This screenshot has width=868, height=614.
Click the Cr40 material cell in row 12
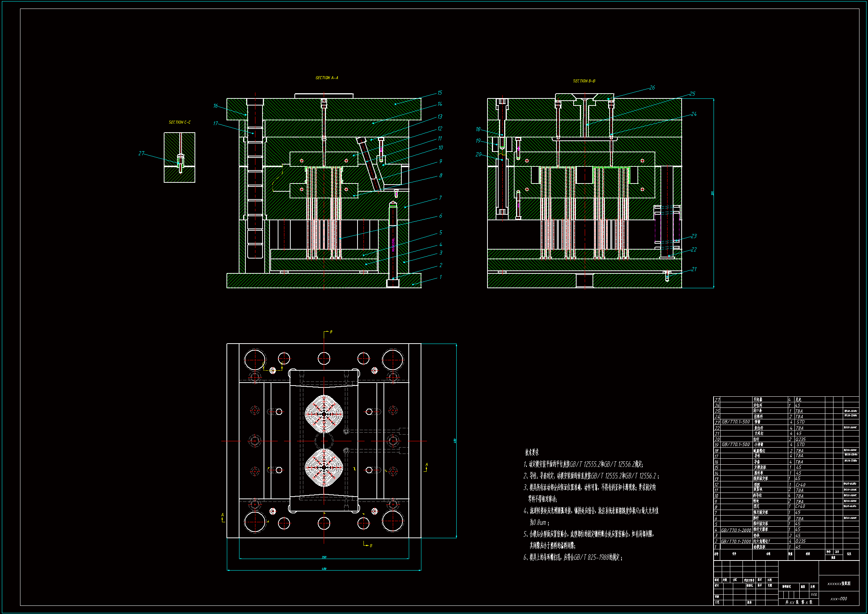click(800, 485)
